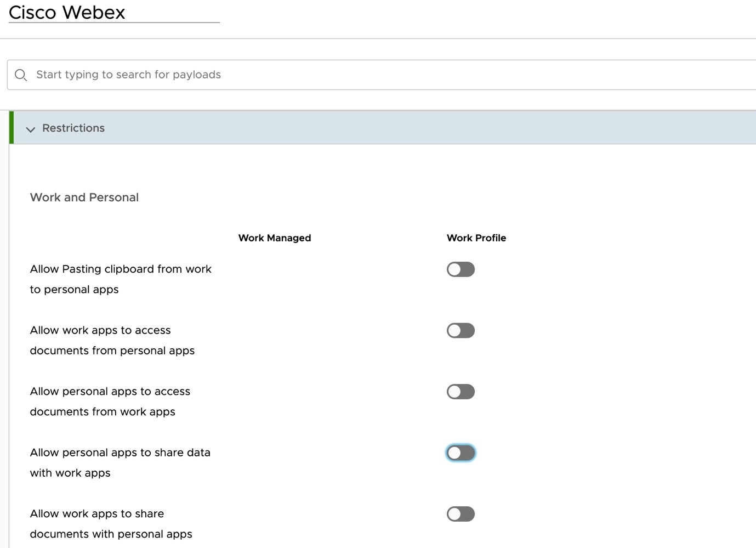756x548 pixels.
Task: Click the 'Allow work apps to share documents' label
Action: (x=111, y=523)
